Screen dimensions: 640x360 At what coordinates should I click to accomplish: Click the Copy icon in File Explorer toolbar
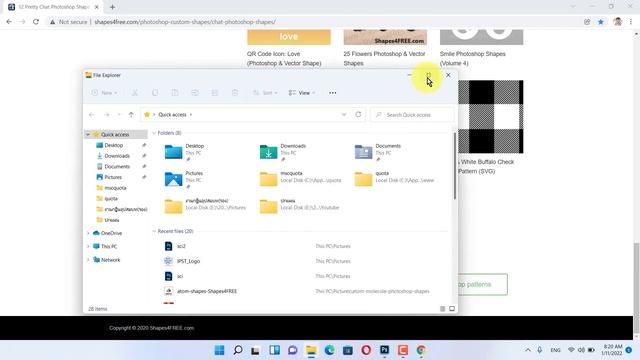pos(155,93)
